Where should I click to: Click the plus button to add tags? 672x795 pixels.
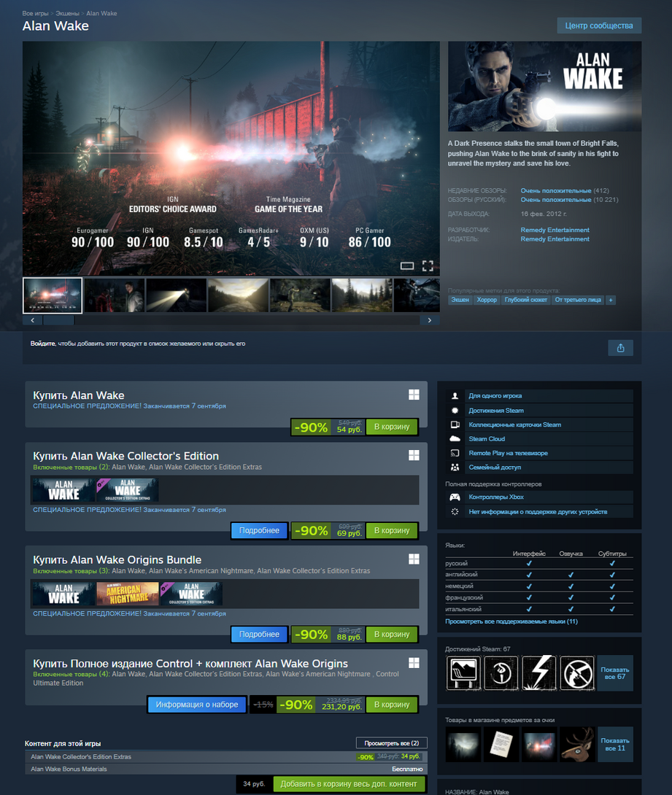click(611, 300)
